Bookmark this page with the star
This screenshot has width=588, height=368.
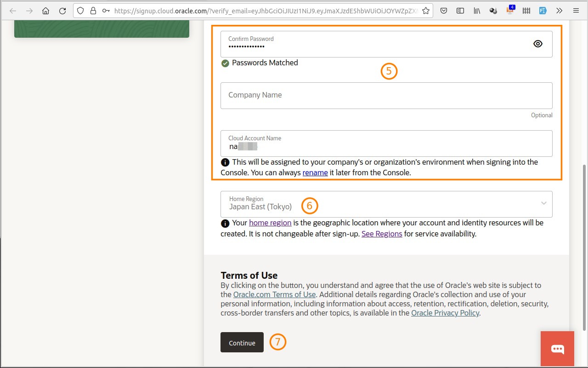(426, 11)
